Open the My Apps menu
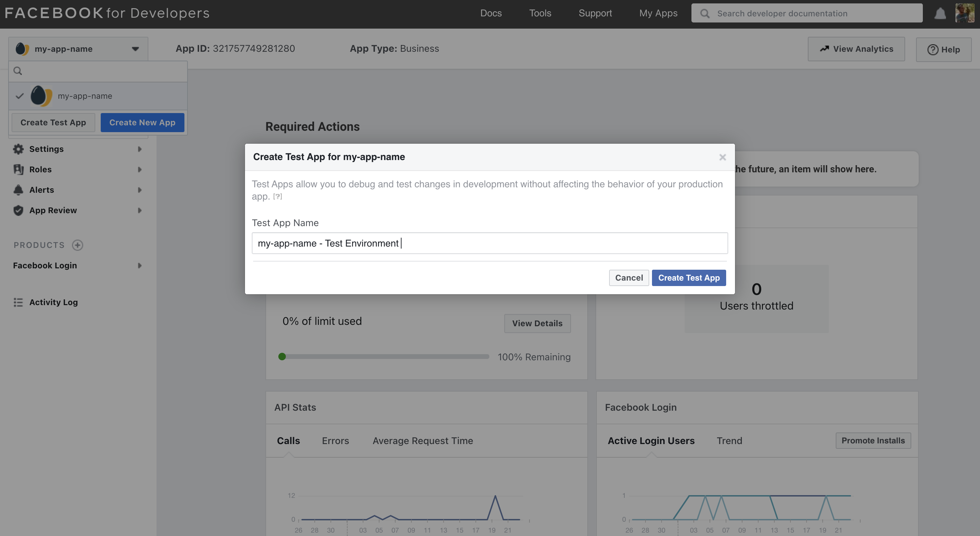Screen dimensions: 980x536 pyautogui.click(x=658, y=13)
